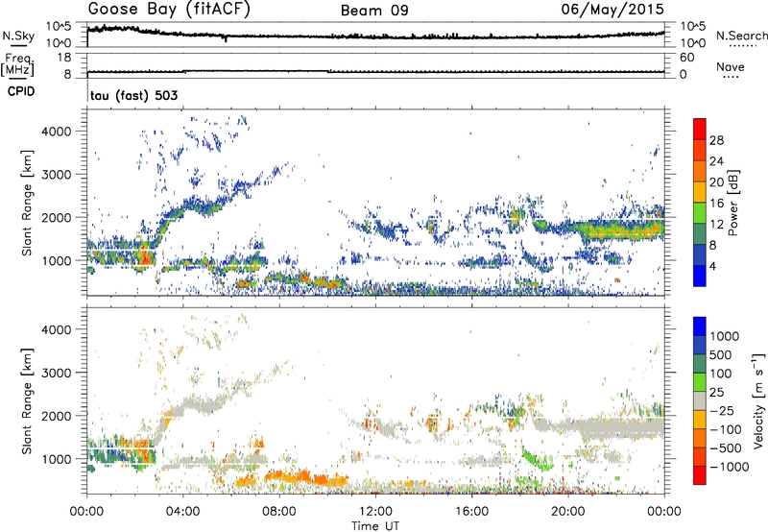Click the '04:00' time axis label
Image resolution: width=768 pixels, height=532 pixels.
point(182,512)
